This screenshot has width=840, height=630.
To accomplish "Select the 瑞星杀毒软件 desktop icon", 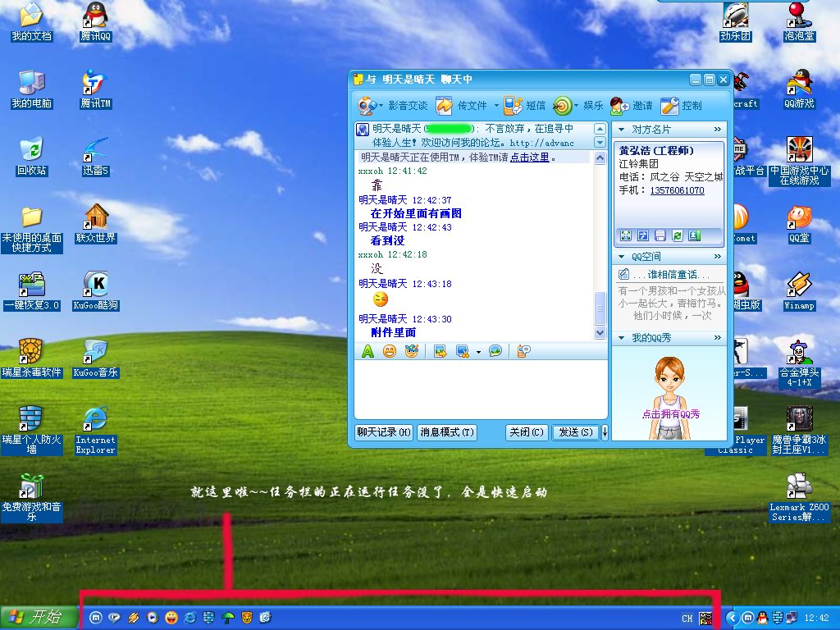I will click(x=32, y=358).
